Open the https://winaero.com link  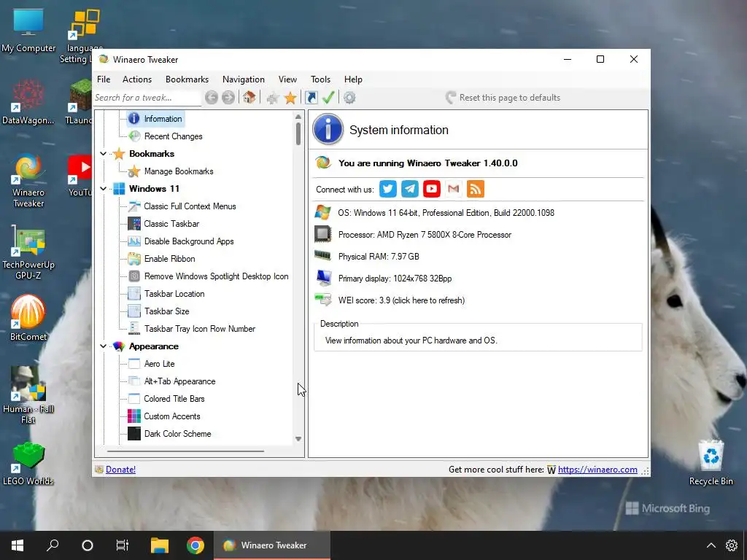(x=597, y=470)
